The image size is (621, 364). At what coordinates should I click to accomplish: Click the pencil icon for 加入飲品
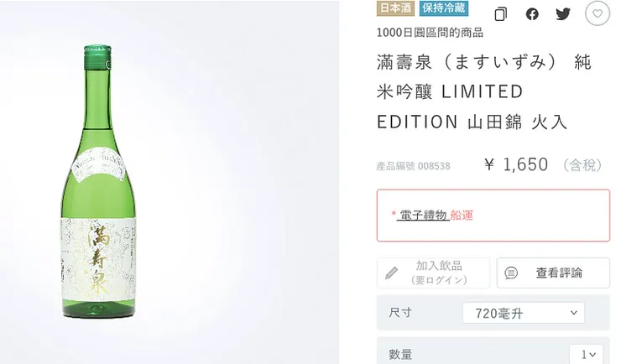tap(392, 273)
